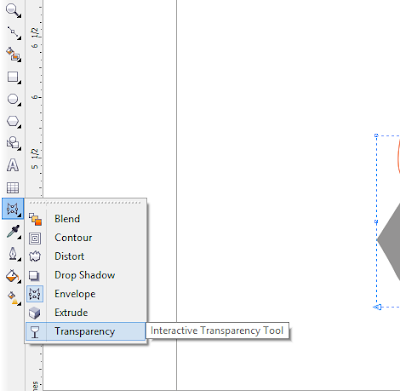
Task: Select the Eyedropper tool
Action: tap(13, 232)
